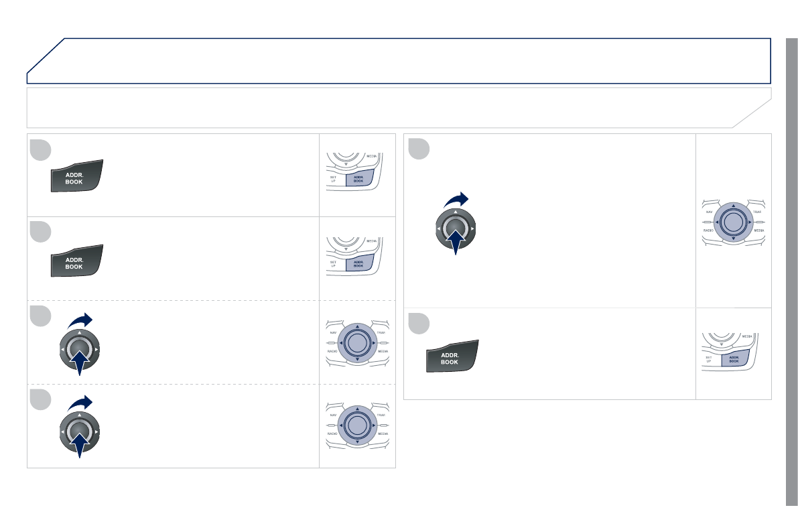This screenshot has width=798, height=532.
Task: Click the SET UP label in the first-step diagram
Action: click(x=334, y=179)
